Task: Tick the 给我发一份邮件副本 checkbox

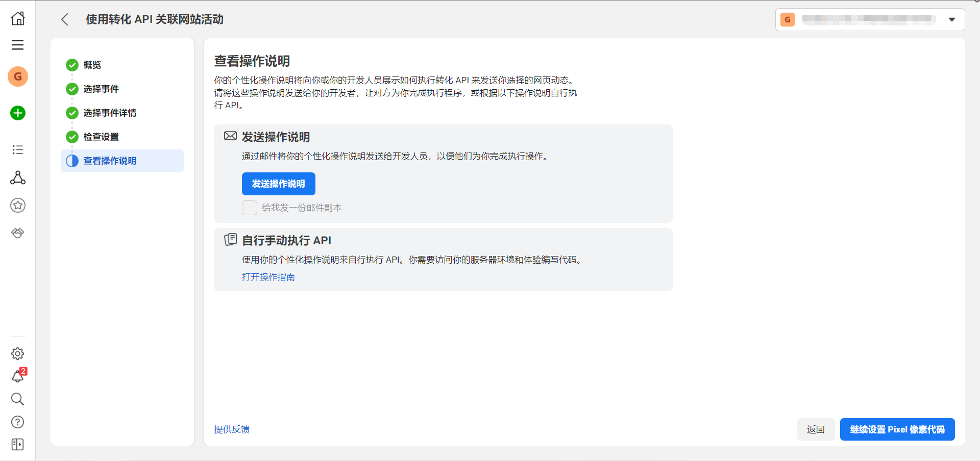Action: pyautogui.click(x=249, y=208)
